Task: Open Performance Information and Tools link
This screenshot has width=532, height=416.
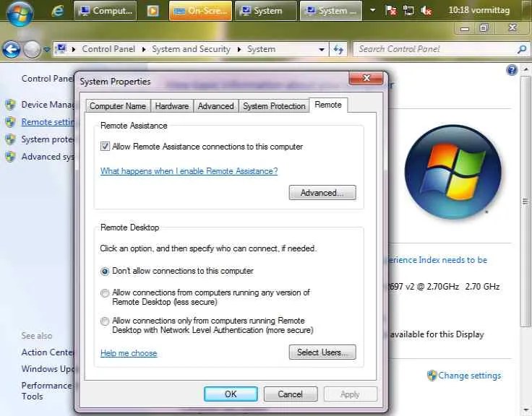Action: point(46,391)
